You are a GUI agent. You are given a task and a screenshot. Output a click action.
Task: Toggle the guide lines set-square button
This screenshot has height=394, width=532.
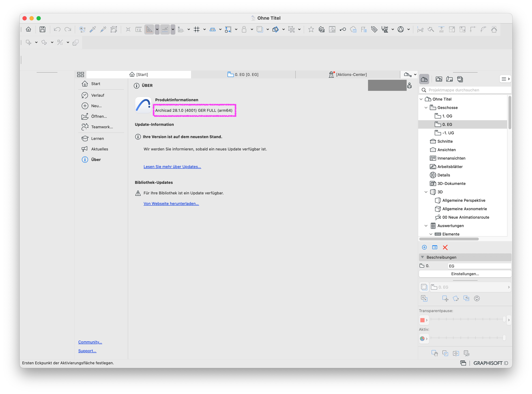149,29
